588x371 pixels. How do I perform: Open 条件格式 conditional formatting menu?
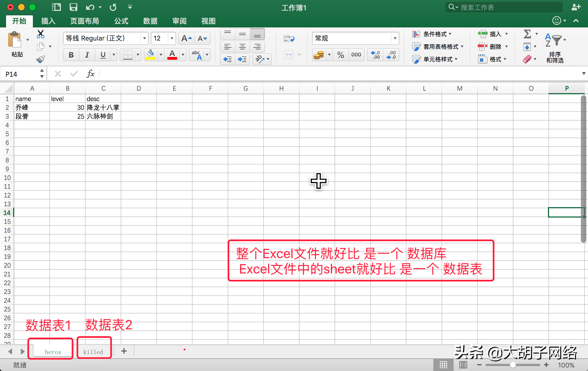point(432,34)
